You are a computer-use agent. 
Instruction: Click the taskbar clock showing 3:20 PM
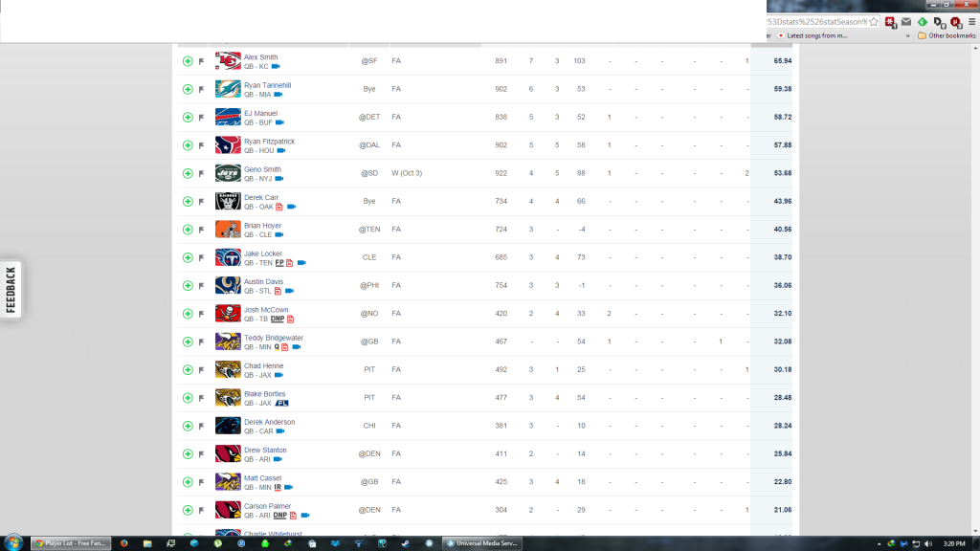pos(954,544)
